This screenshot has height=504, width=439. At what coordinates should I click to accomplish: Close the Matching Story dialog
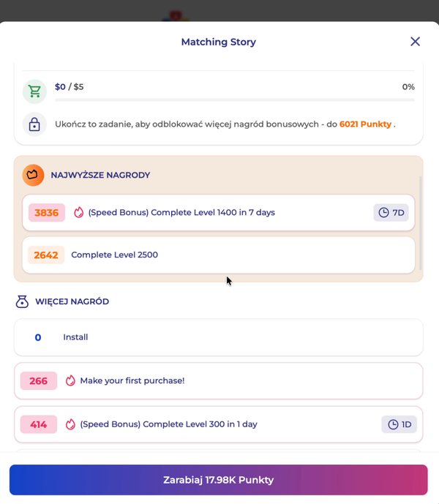click(x=415, y=42)
